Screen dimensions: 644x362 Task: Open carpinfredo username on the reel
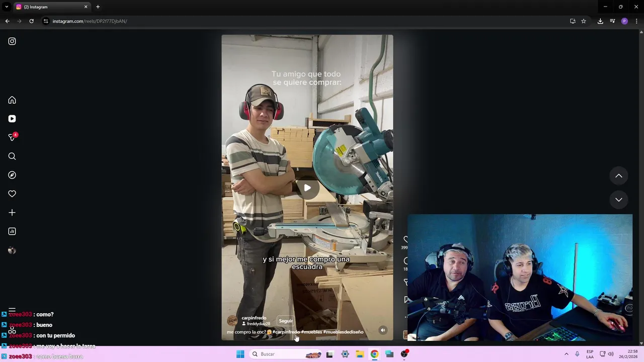pos(254,318)
